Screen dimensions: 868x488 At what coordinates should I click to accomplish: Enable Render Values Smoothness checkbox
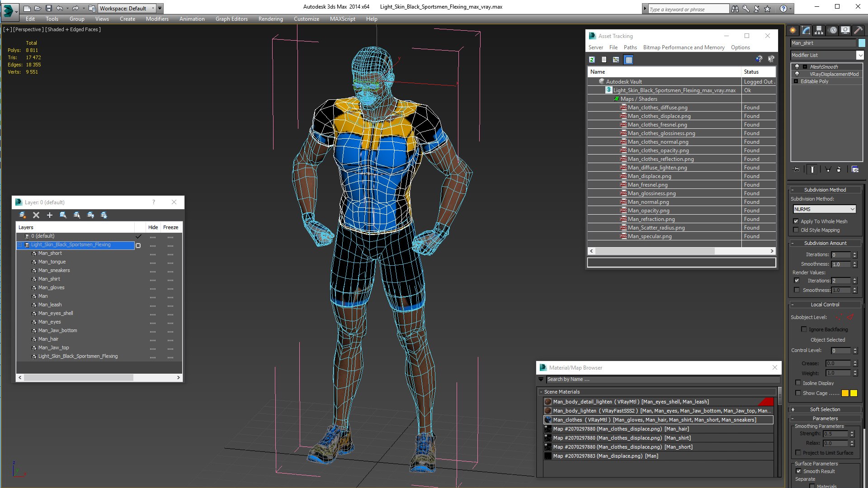coord(797,290)
